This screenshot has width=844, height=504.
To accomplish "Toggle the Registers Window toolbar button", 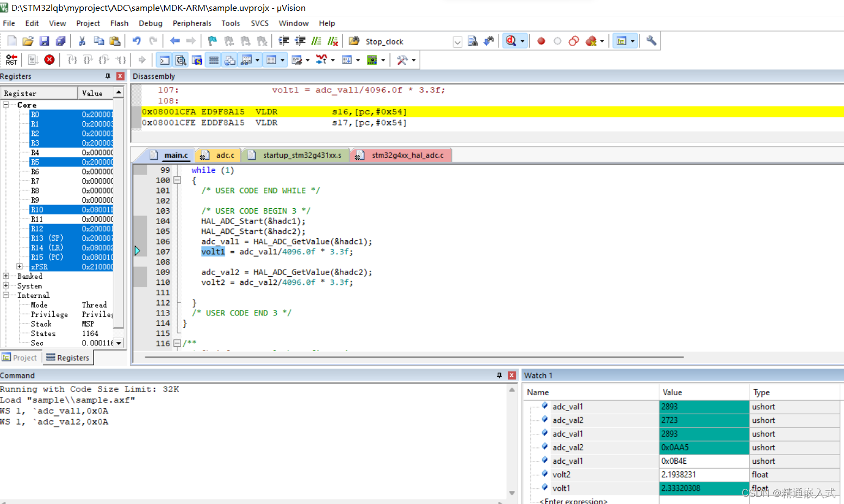I will [x=214, y=60].
